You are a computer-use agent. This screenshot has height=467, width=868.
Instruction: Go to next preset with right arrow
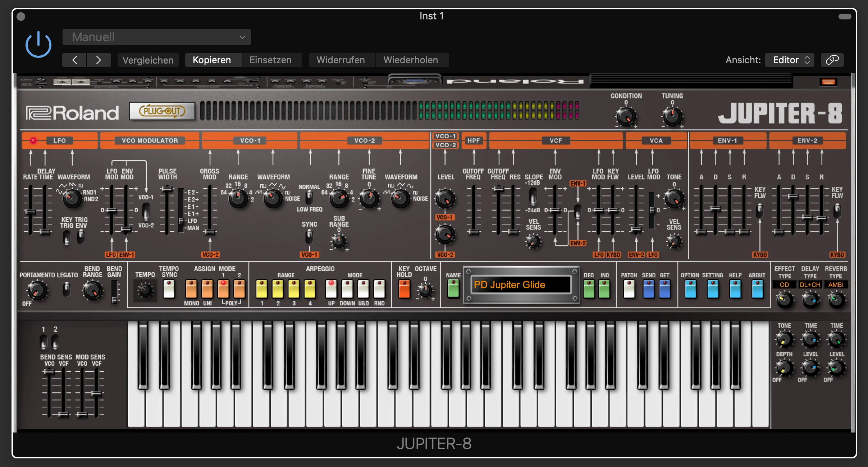[99, 60]
